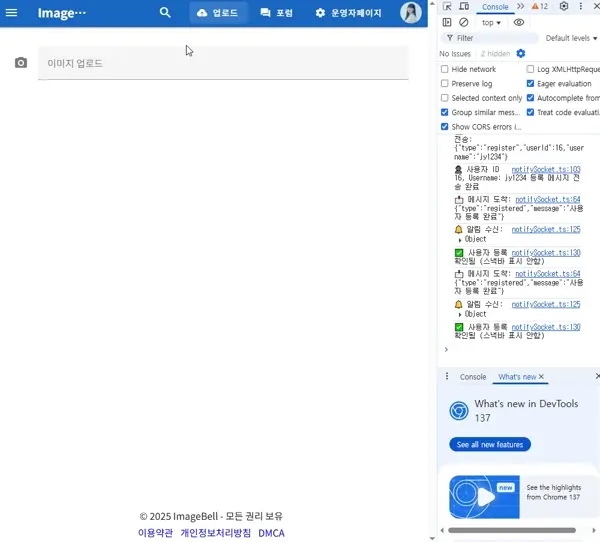Activate the DevTools inspect element picker

(x=448, y=6)
